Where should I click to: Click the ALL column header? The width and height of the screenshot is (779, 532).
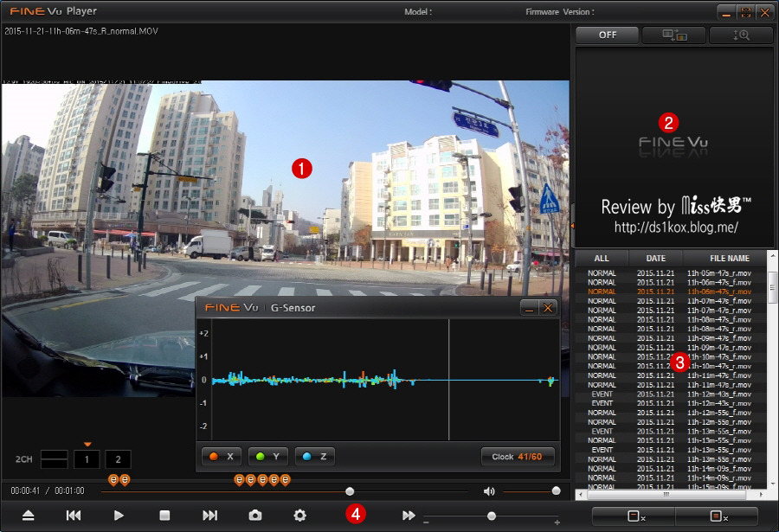pos(602,259)
